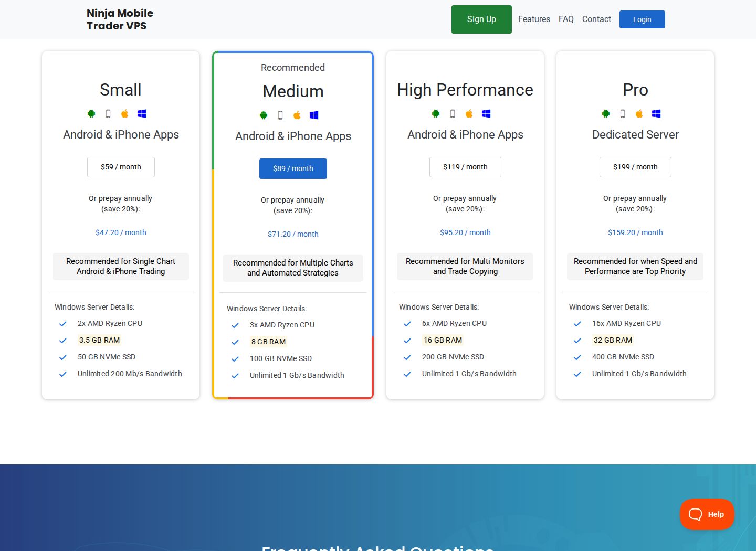The image size is (756, 551).
Task: Click the phone icon in Small plan
Action: [108, 113]
